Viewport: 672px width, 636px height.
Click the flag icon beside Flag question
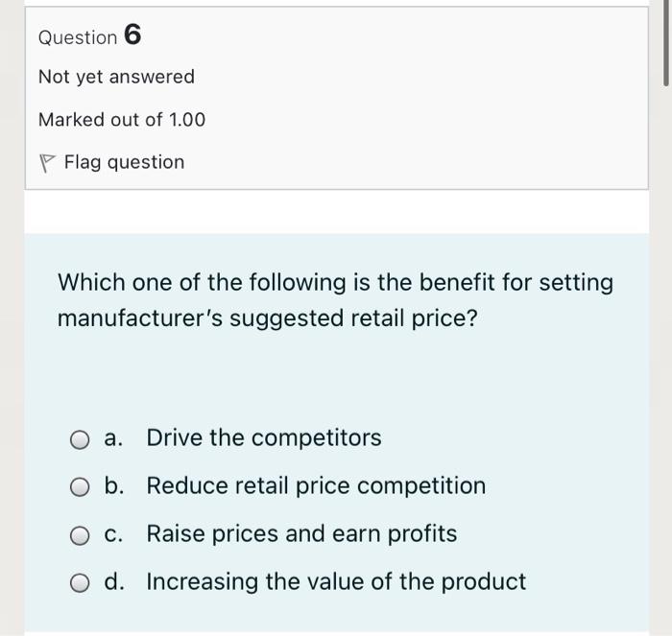point(45,163)
